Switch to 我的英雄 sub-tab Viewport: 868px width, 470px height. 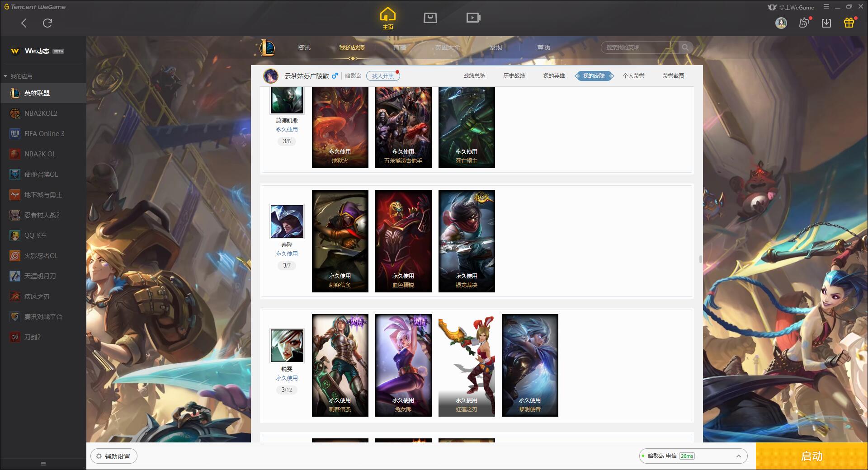554,76
